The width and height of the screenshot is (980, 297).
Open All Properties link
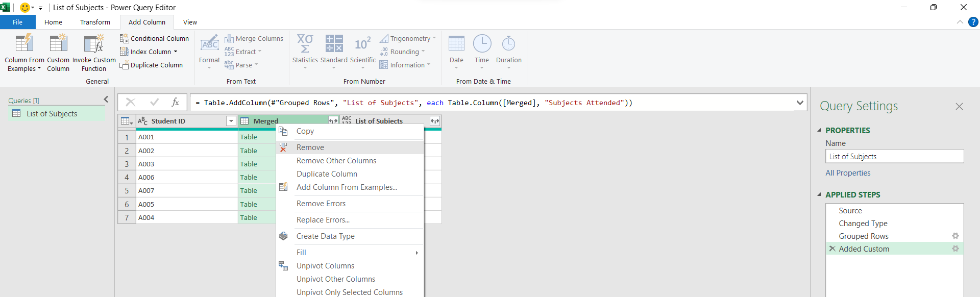[848, 173]
